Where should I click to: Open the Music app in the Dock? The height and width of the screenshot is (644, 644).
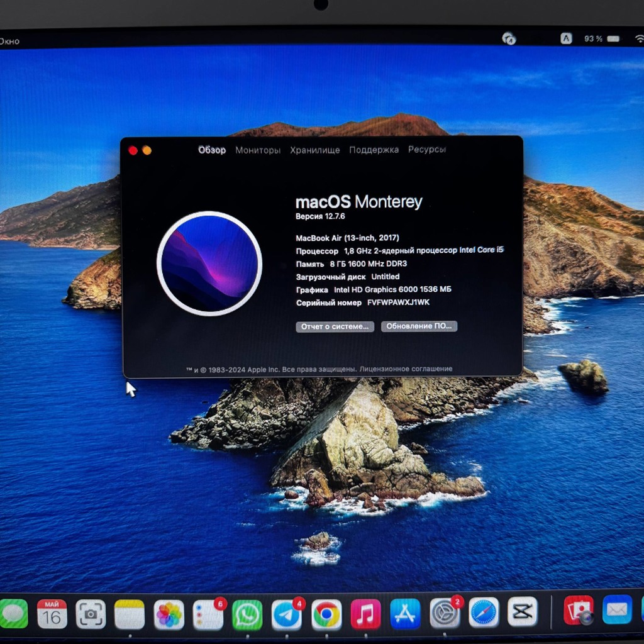[365, 614]
